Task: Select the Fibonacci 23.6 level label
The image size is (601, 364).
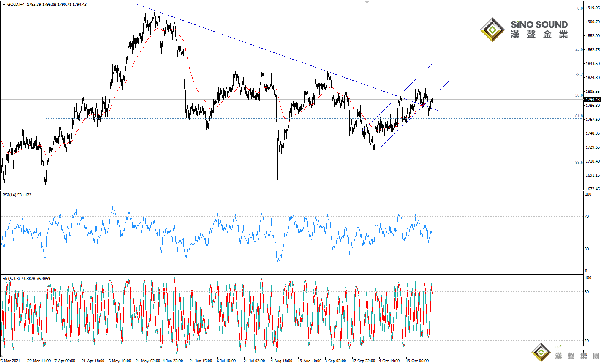Action: 579,49
